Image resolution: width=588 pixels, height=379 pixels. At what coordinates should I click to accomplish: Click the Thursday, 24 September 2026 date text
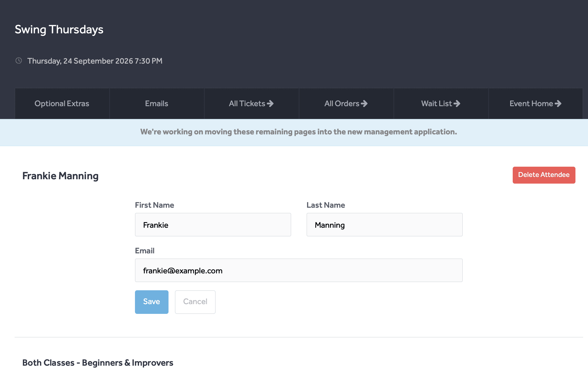(x=95, y=61)
